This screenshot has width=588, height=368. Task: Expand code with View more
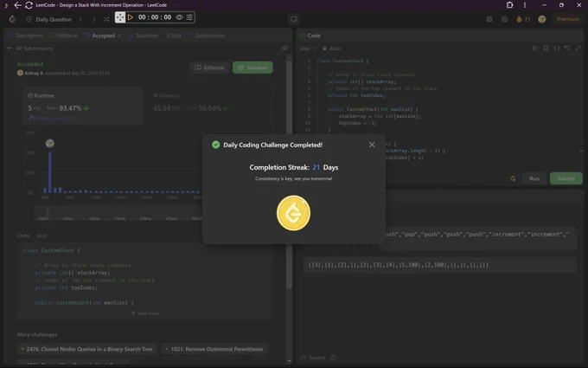point(145,313)
